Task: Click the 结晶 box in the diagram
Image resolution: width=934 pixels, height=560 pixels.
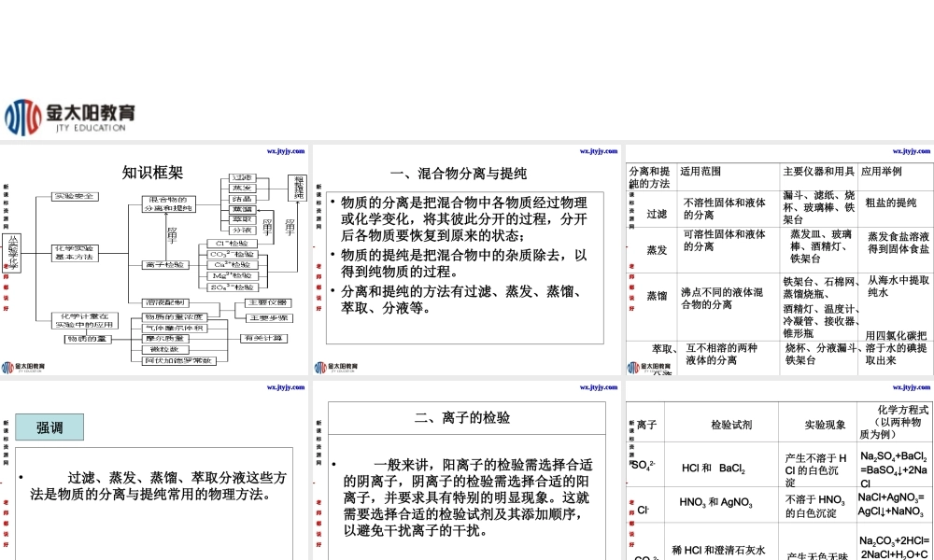Action: coord(243,199)
